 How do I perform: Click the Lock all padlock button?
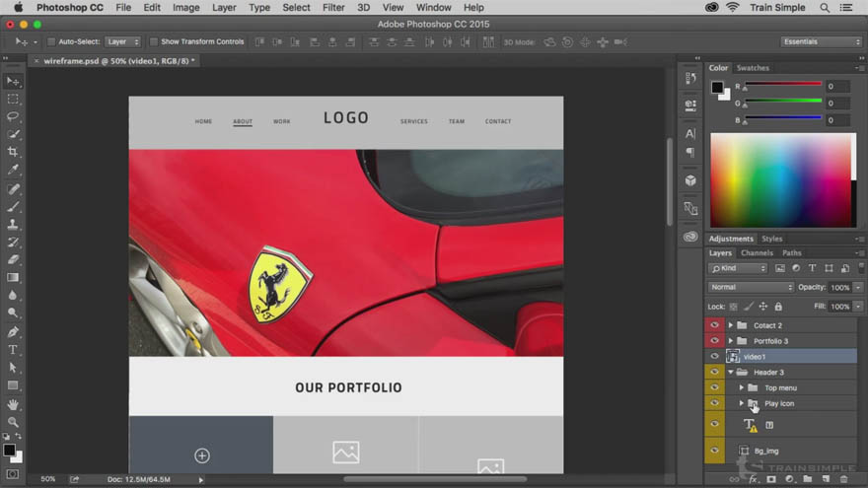pyautogui.click(x=778, y=307)
